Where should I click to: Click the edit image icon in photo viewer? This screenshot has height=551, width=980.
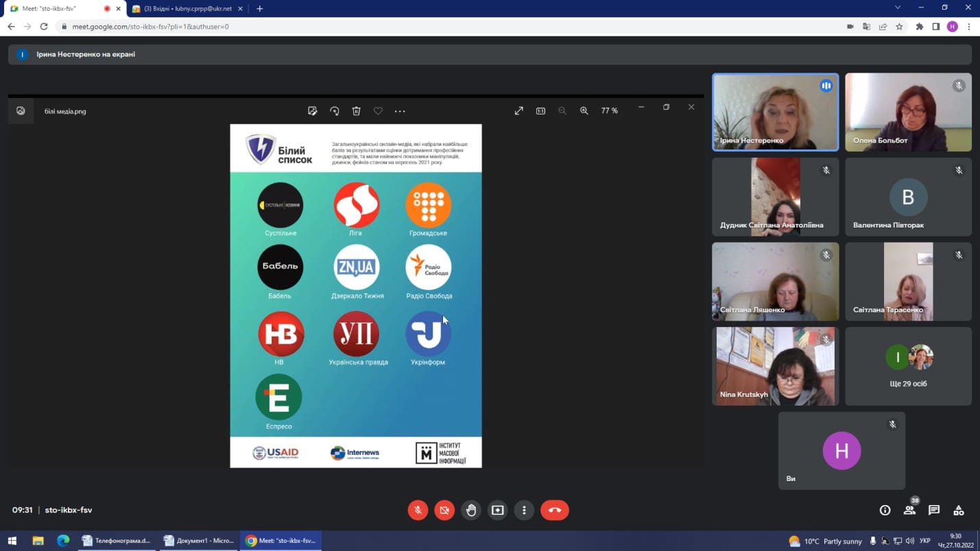click(313, 111)
